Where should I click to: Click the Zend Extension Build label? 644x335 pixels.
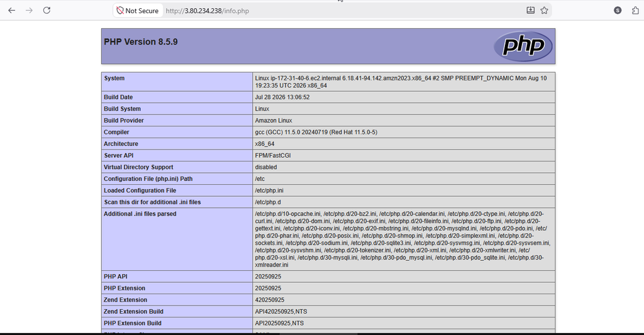pyautogui.click(x=133, y=312)
